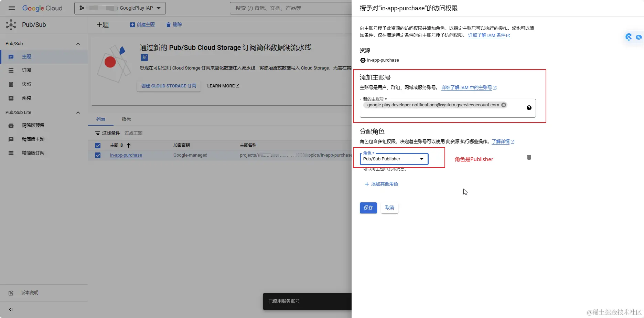Click the translate extension icon

639,37
